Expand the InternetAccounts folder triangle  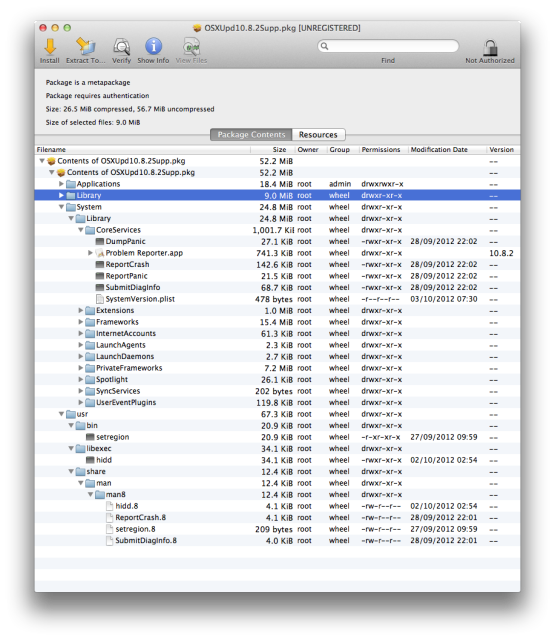[81, 333]
